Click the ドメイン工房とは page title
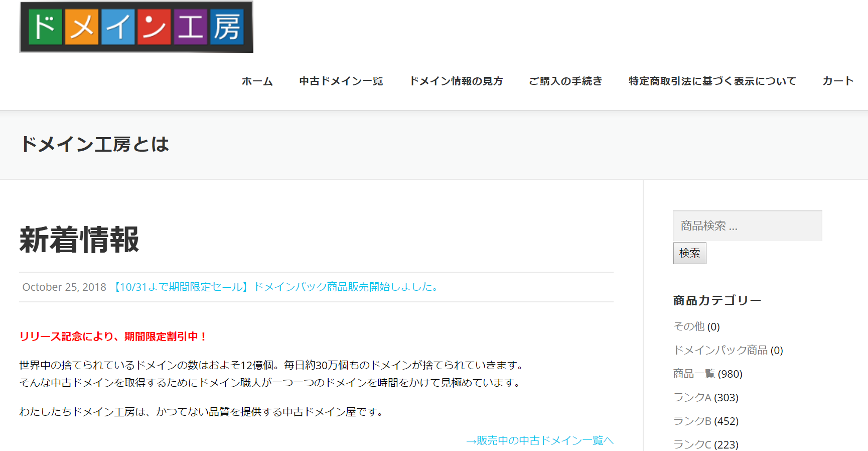 coord(94,145)
